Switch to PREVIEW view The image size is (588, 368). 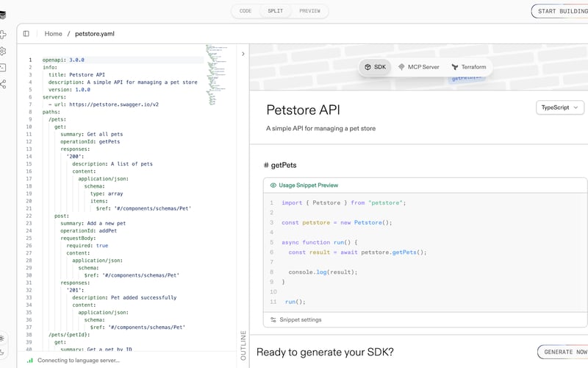pos(309,11)
